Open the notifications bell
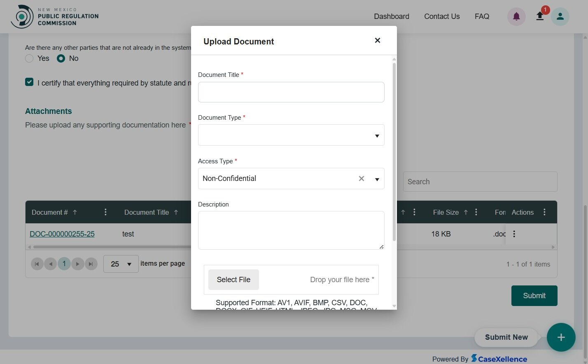The height and width of the screenshot is (364, 588). 516,16
